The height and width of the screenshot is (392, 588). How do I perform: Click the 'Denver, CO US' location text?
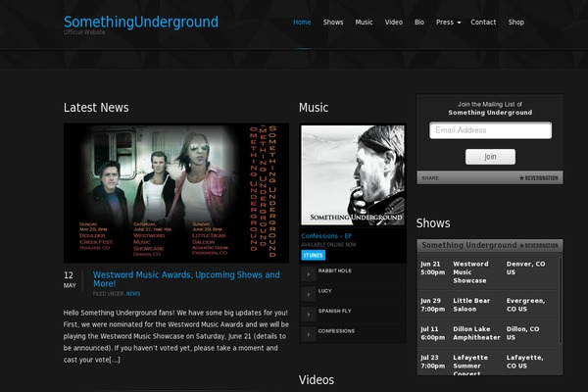tap(525, 269)
